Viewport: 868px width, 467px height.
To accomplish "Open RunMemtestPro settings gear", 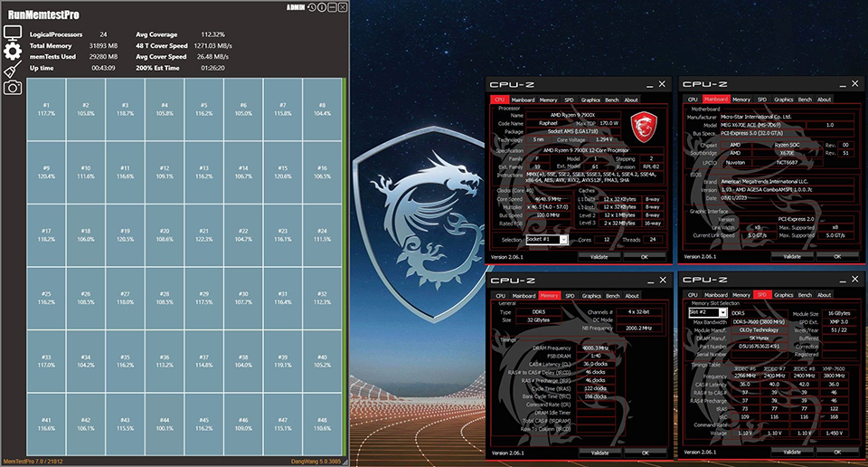I will (x=13, y=51).
